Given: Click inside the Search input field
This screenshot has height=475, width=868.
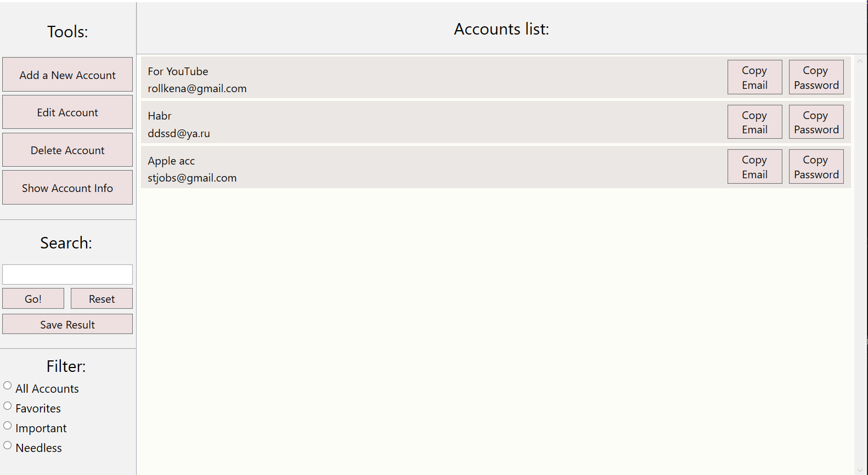Looking at the screenshot, I should (67, 274).
